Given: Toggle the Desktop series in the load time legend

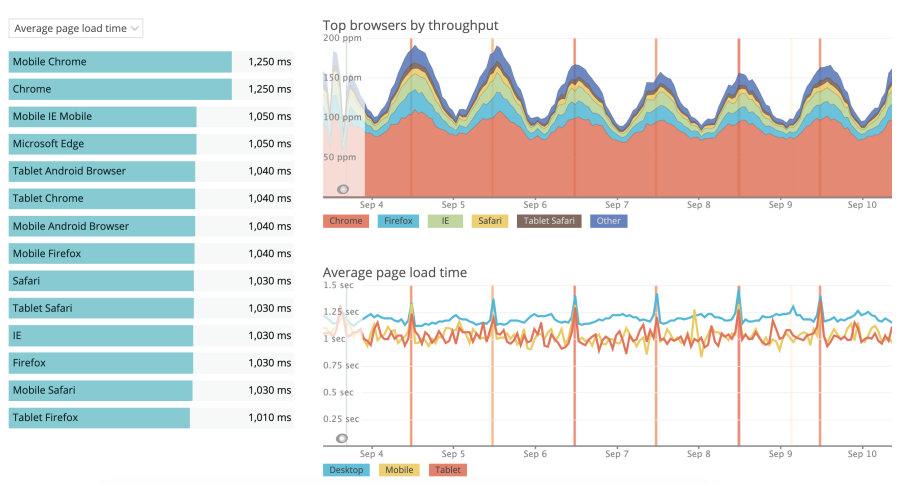Looking at the screenshot, I should click(346, 469).
